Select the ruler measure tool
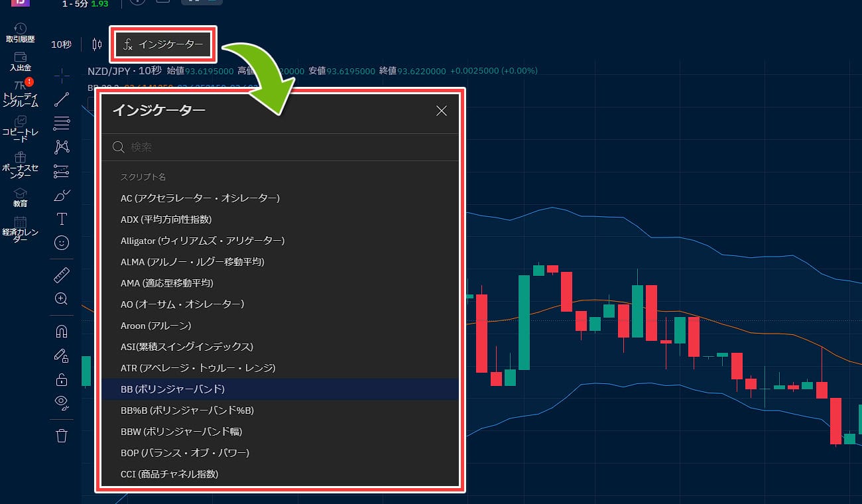Image resolution: width=862 pixels, height=504 pixels. pos(62,275)
